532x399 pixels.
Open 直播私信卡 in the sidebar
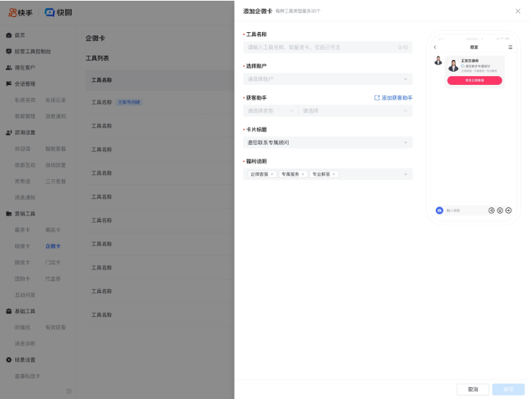[28, 376]
